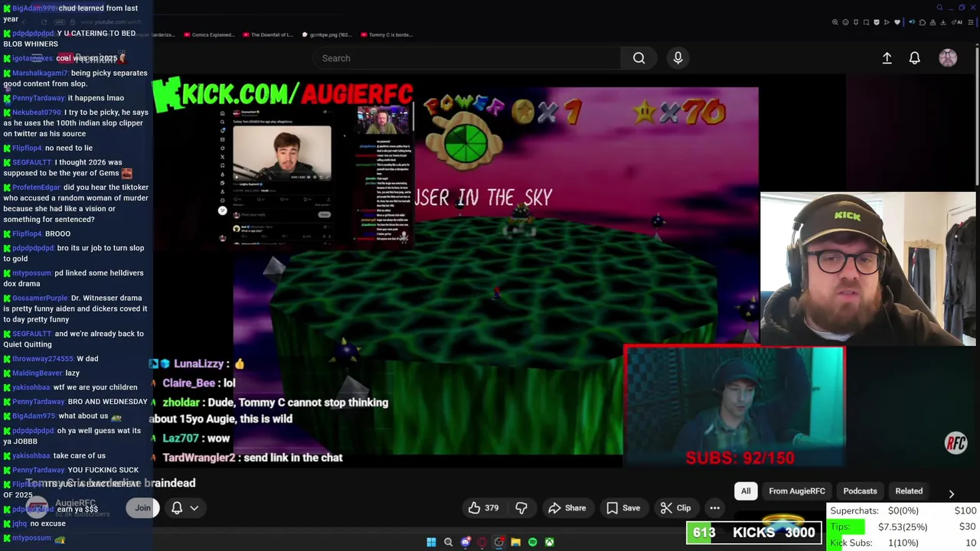
Task: Click the AugieRFC channel avatar
Action: click(x=38, y=507)
